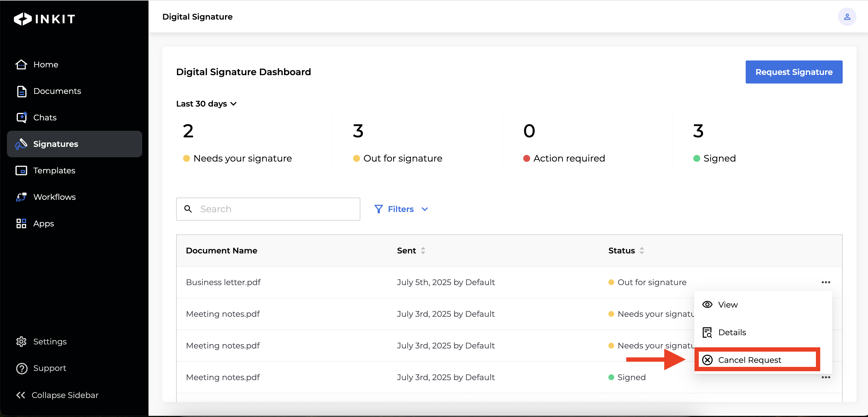Screen dimensions: 868x417
Task: Click the Signatures pen icon
Action: pos(21,144)
